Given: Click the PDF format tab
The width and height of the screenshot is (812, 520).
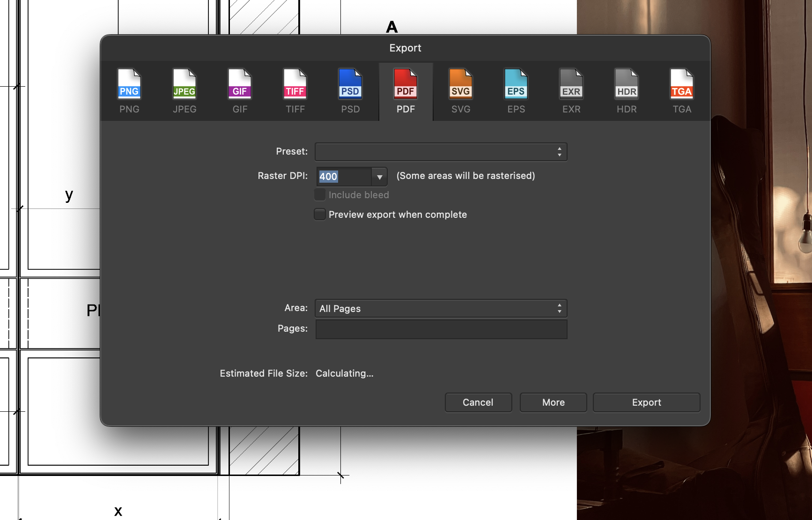Looking at the screenshot, I should (x=406, y=91).
